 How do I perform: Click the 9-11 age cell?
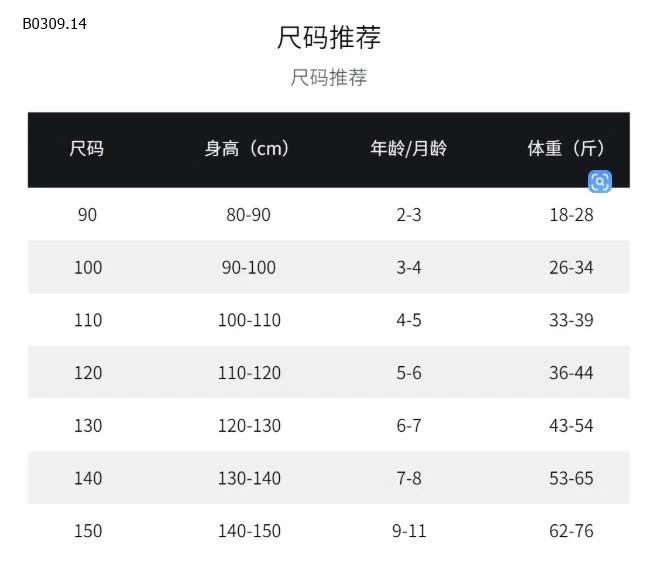pos(409,531)
